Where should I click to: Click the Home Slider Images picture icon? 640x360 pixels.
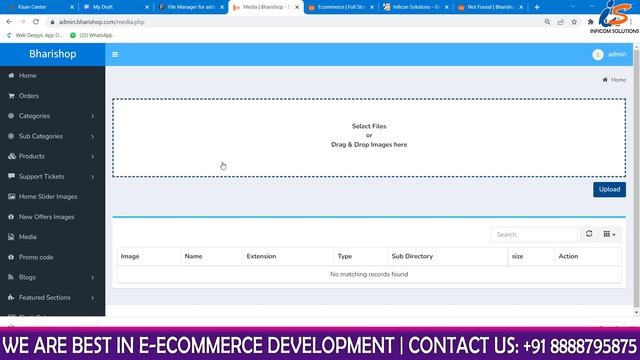[x=11, y=196]
